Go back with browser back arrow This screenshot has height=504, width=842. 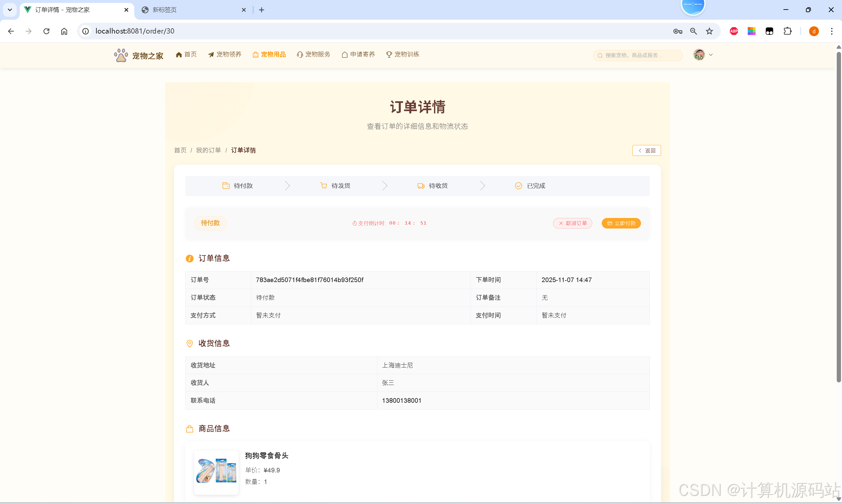(x=11, y=31)
